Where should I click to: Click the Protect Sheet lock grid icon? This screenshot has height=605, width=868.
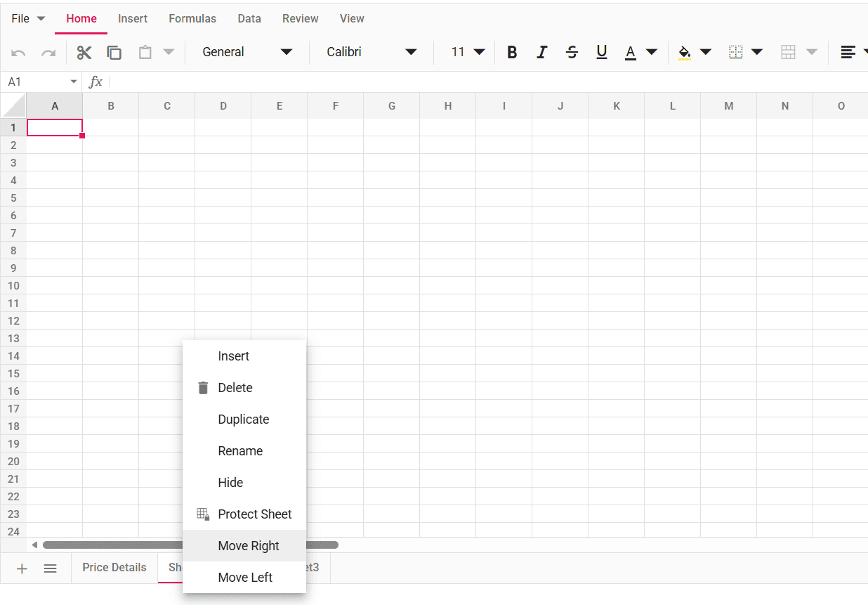203,514
